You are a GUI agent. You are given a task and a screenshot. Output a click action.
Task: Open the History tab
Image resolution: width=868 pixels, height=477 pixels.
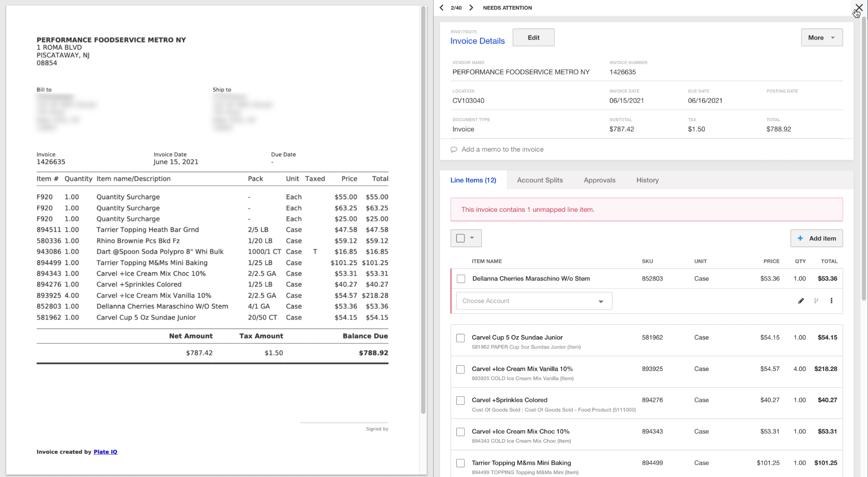pyautogui.click(x=647, y=180)
